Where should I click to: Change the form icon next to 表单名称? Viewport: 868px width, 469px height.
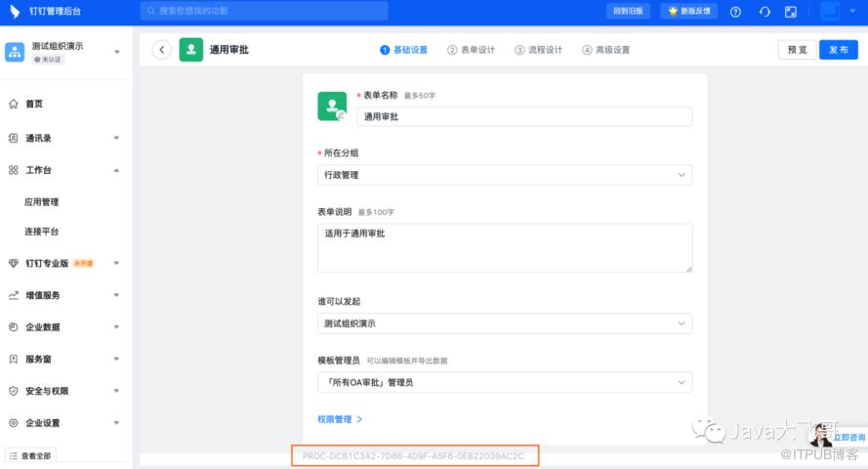pos(332,106)
